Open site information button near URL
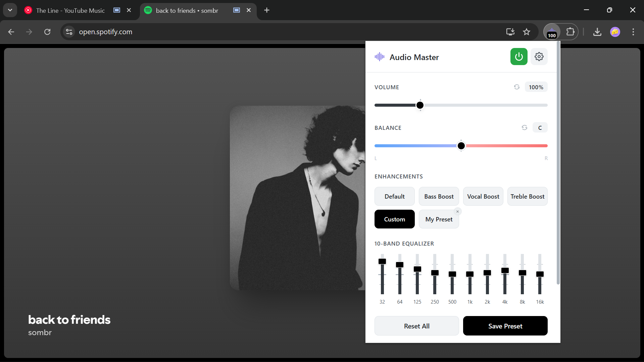This screenshot has height=362, width=644. tap(69, 32)
